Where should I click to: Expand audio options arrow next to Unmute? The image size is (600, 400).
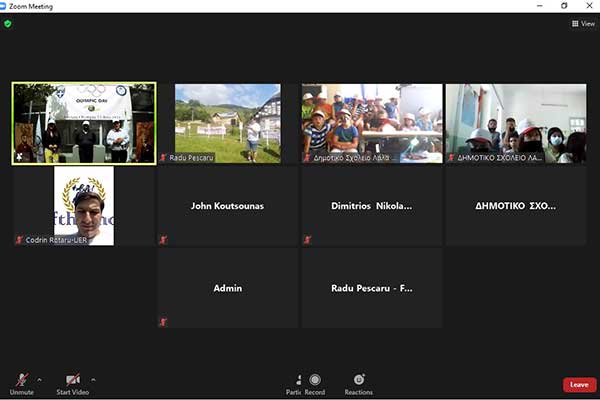click(40, 379)
